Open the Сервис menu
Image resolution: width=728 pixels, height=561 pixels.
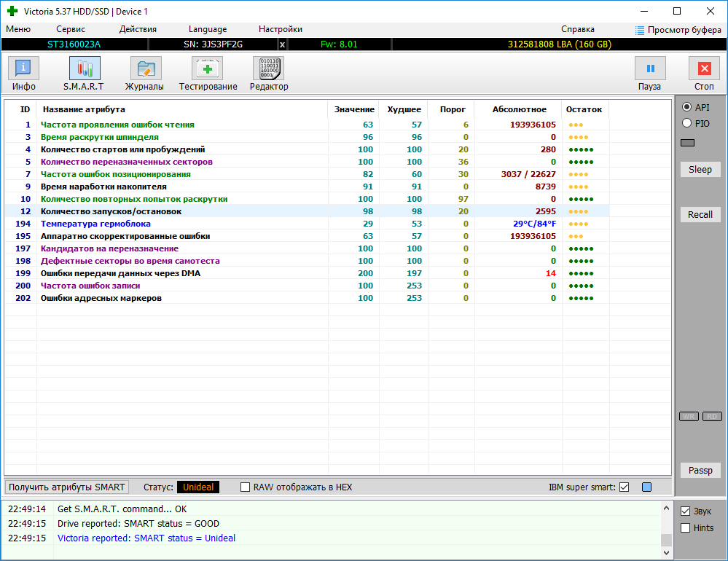[71, 29]
